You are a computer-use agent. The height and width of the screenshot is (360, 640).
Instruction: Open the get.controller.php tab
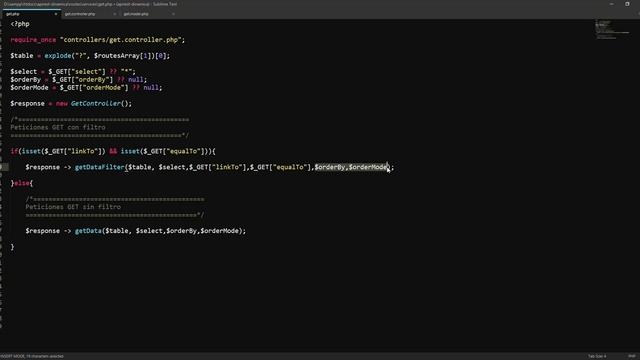(x=80, y=14)
